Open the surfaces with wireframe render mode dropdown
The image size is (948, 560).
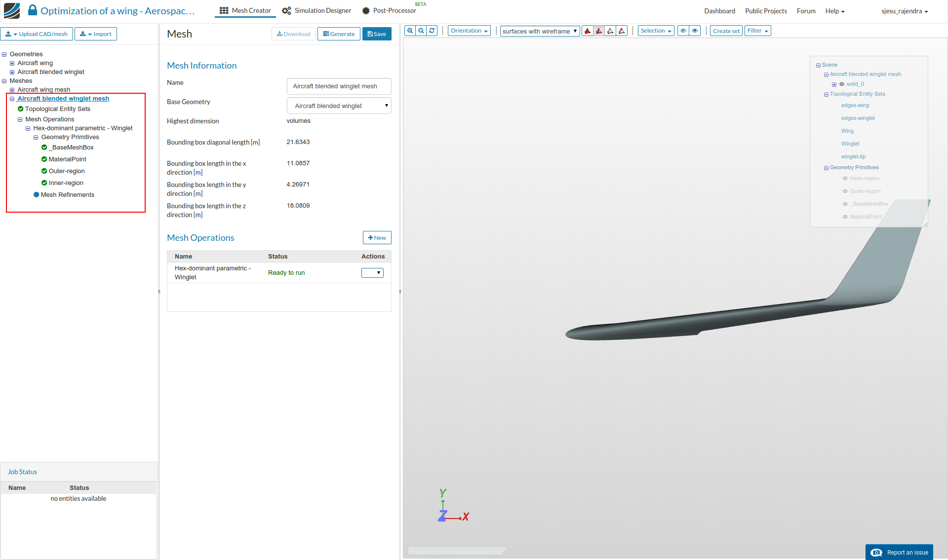click(540, 31)
